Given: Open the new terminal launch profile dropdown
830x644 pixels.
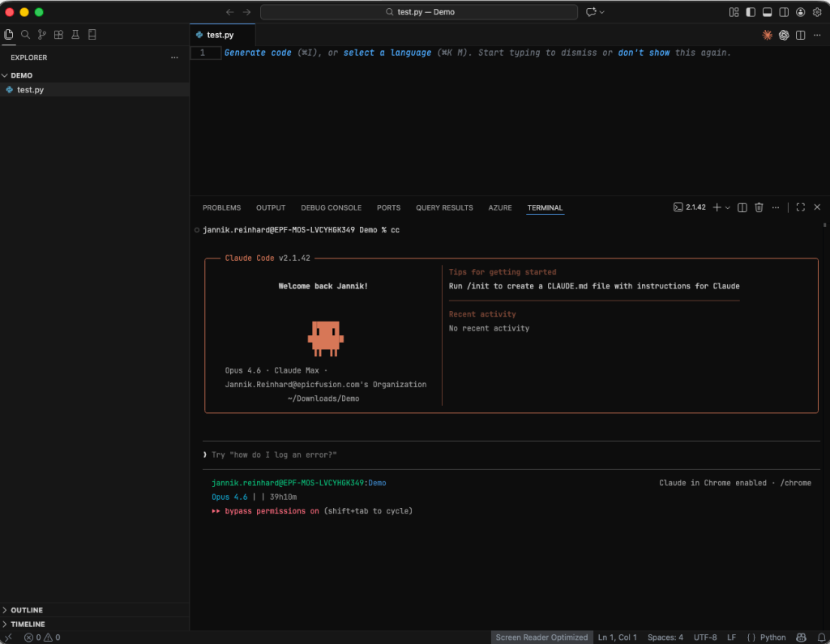Looking at the screenshot, I should coord(728,207).
